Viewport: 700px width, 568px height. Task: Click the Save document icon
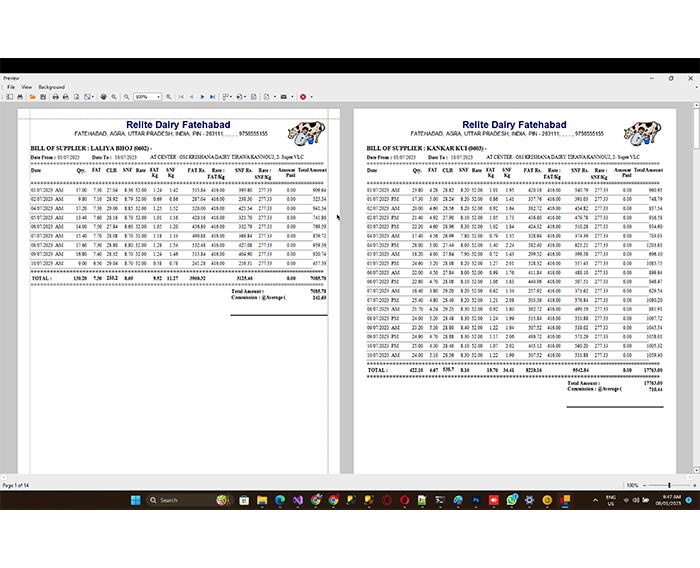click(x=43, y=97)
